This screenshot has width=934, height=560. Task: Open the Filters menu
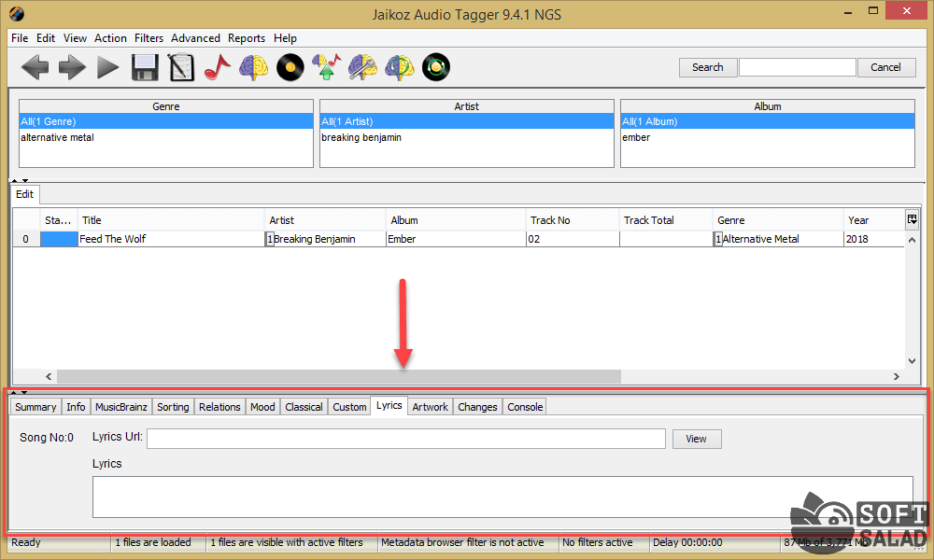(x=149, y=38)
